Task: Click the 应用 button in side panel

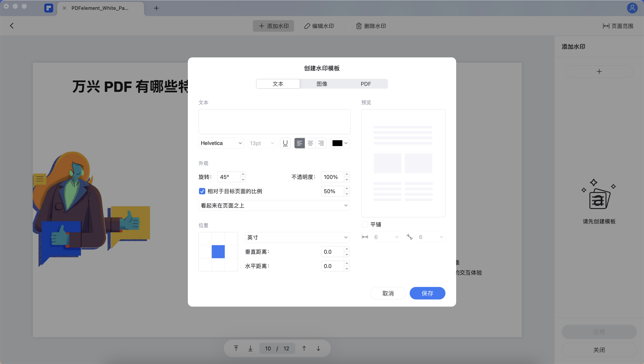Action: click(599, 332)
